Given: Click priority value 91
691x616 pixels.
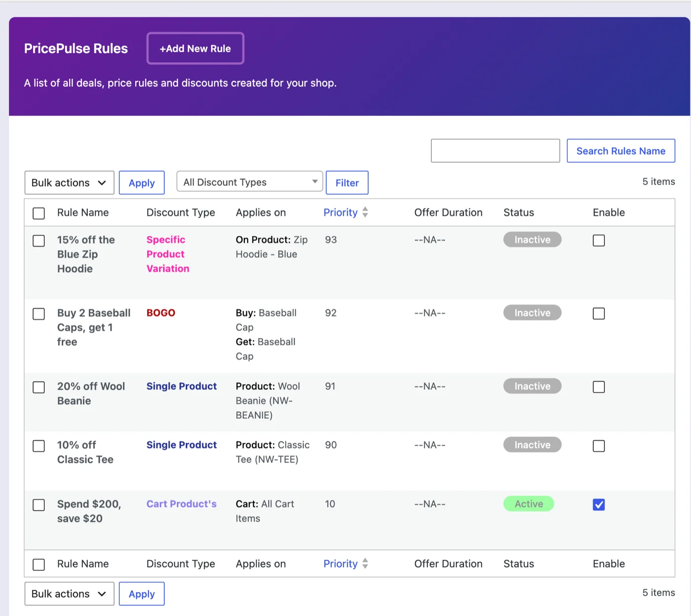Looking at the screenshot, I should point(330,386).
